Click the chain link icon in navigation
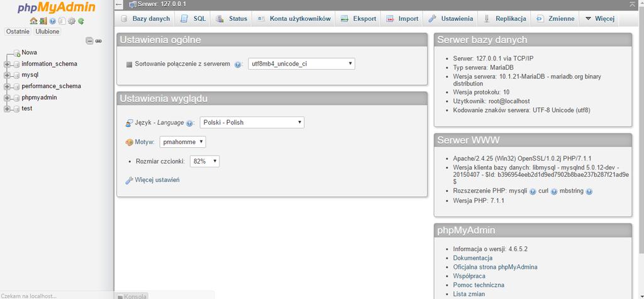The width and height of the screenshot is (644, 299). [x=99, y=41]
